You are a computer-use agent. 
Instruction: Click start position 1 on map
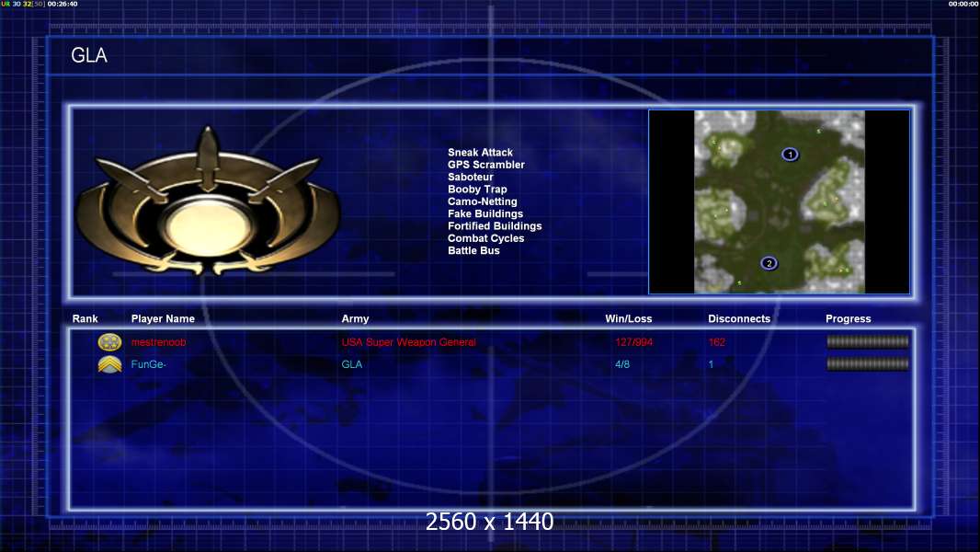pyautogui.click(x=790, y=155)
